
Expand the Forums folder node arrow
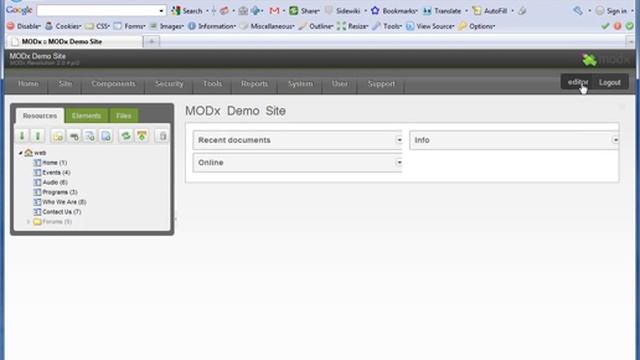click(x=28, y=222)
